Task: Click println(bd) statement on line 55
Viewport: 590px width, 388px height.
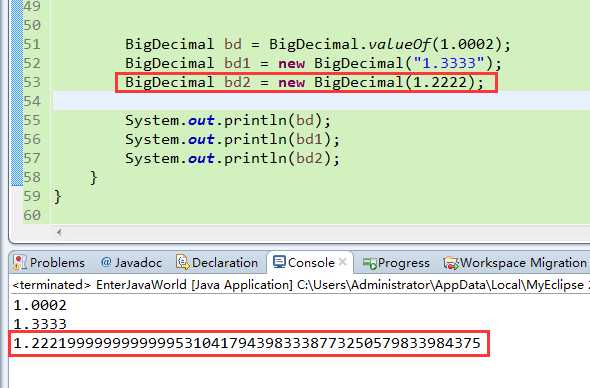Action: coord(228,120)
